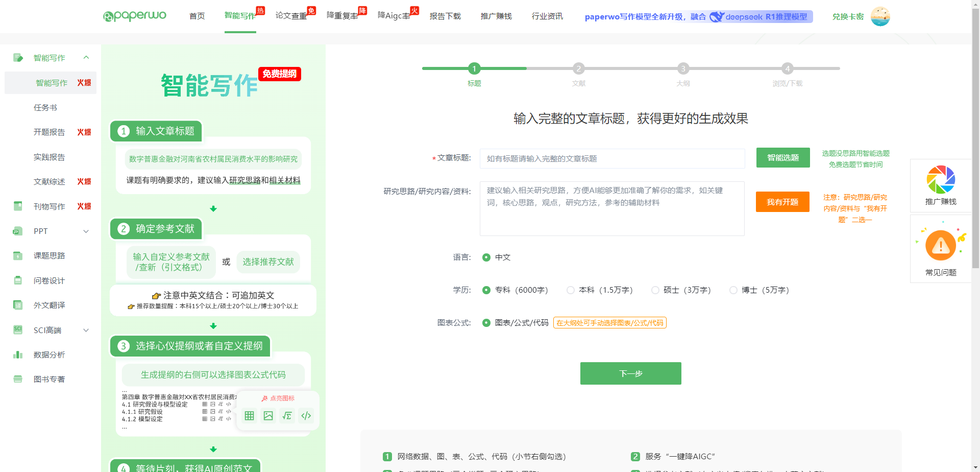Click the code icon in outline preview
Viewport: 980px width, 472px height.
coord(306,416)
